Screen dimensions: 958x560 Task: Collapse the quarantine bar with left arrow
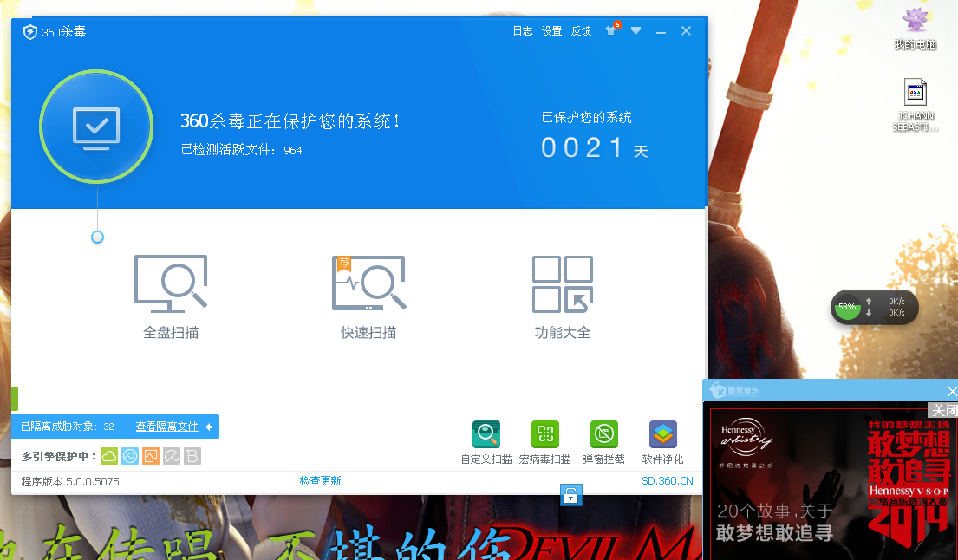point(209,427)
